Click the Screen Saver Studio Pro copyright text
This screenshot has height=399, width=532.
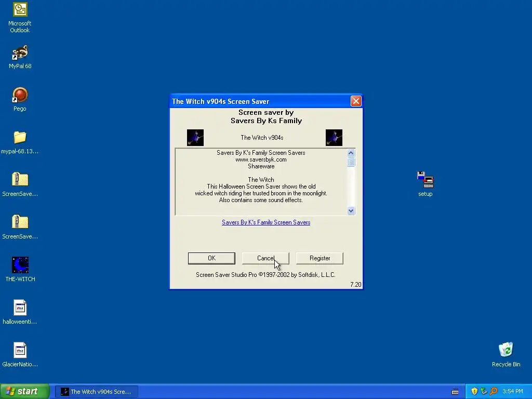[x=265, y=275]
